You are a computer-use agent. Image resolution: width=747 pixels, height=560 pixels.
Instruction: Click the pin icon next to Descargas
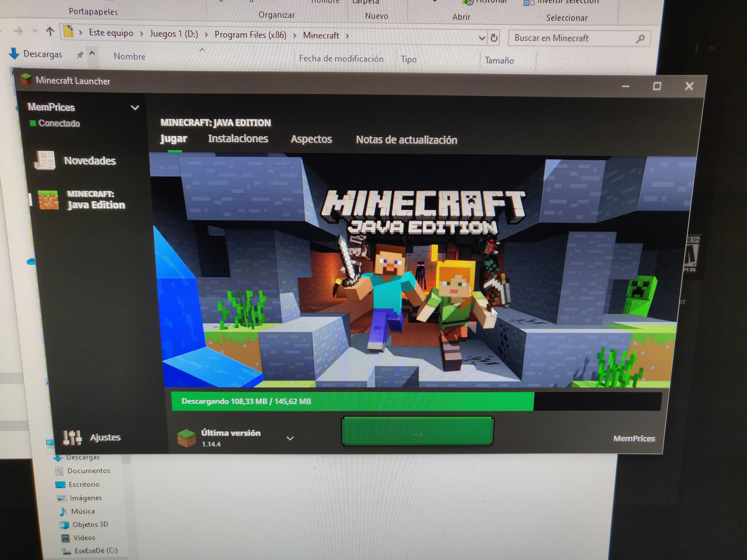coord(80,55)
